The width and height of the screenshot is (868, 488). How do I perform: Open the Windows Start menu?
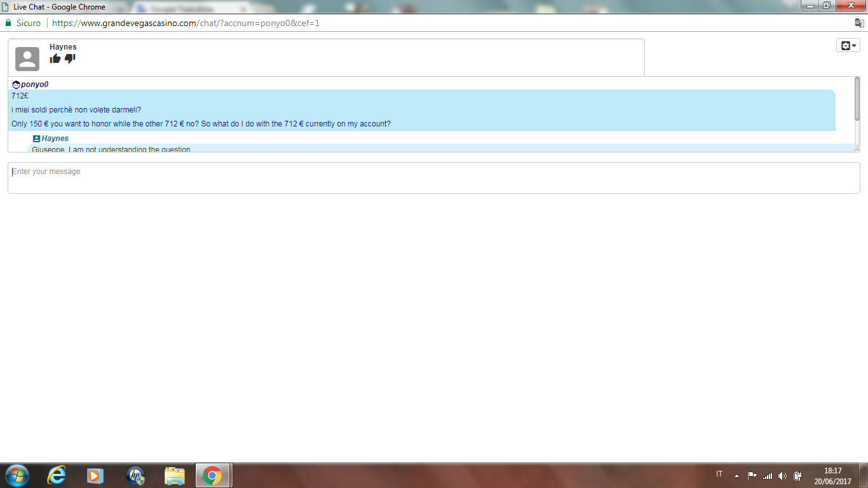[x=16, y=475]
